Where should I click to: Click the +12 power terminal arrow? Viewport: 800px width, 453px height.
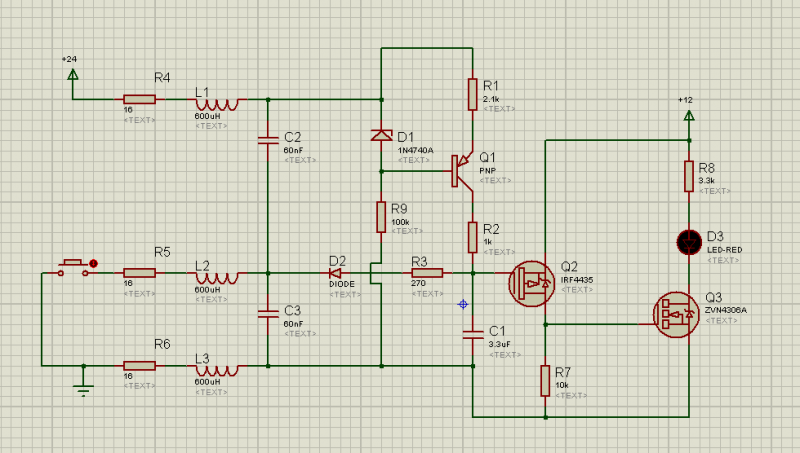pos(689,115)
